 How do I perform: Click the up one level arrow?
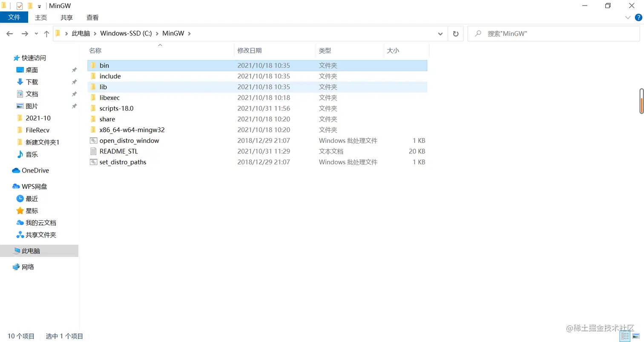(47, 33)
